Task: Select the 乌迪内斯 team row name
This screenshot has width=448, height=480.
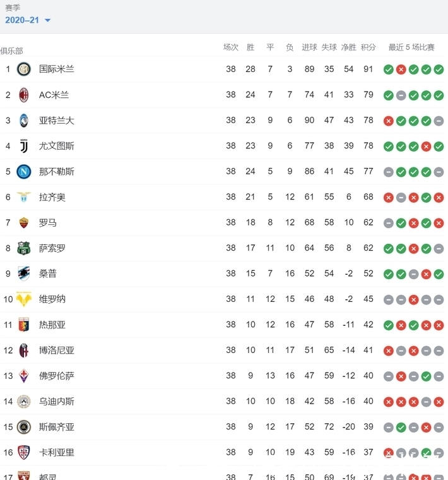Action: pyautogui.click(x=57, y=401)
